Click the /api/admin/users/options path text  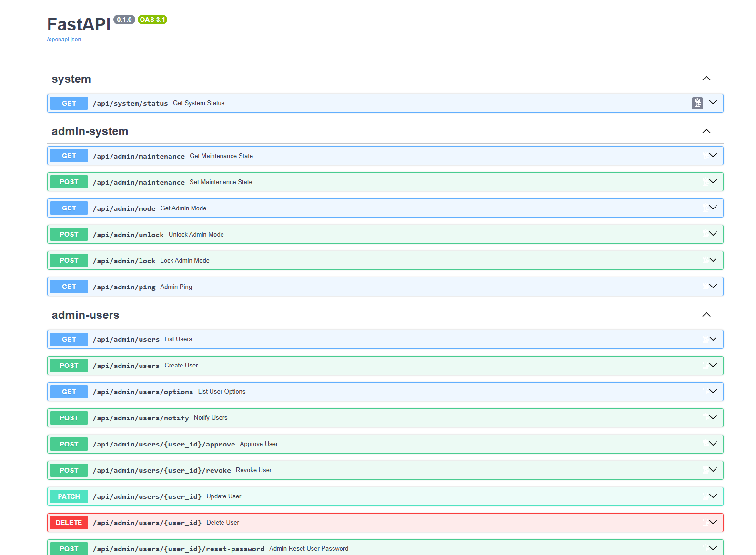[x=143, y=392]
